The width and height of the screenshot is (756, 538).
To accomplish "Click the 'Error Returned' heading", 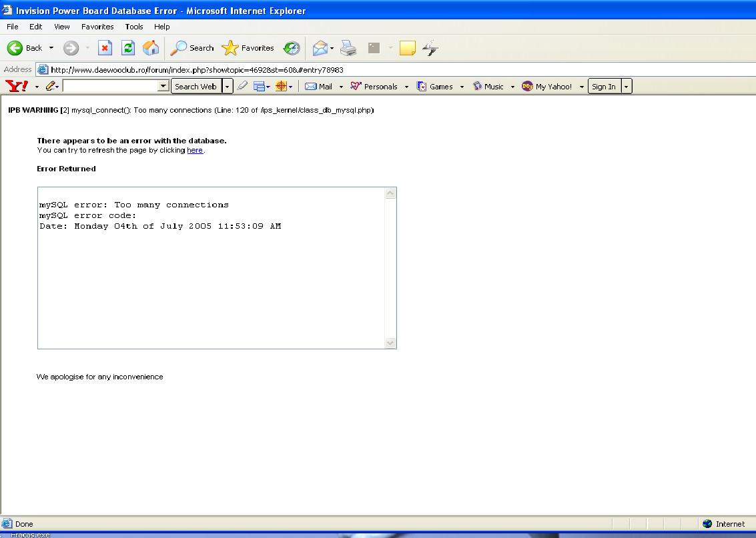I will click(67, 169).
